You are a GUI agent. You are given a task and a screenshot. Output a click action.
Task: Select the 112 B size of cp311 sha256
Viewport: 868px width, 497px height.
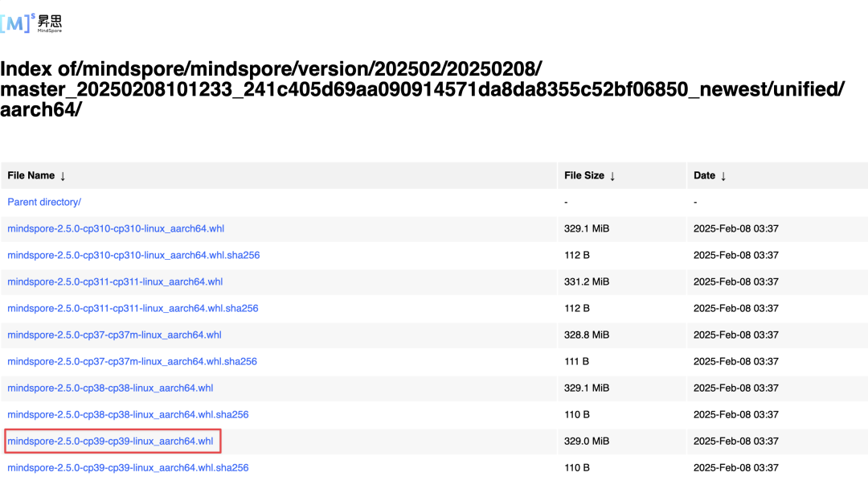(x=577, y=309)
